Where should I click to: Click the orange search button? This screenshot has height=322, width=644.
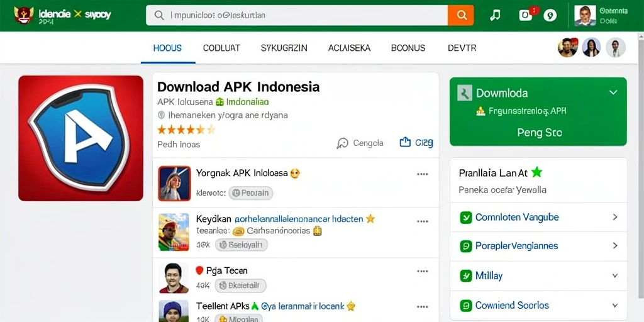tap(461, 15)
